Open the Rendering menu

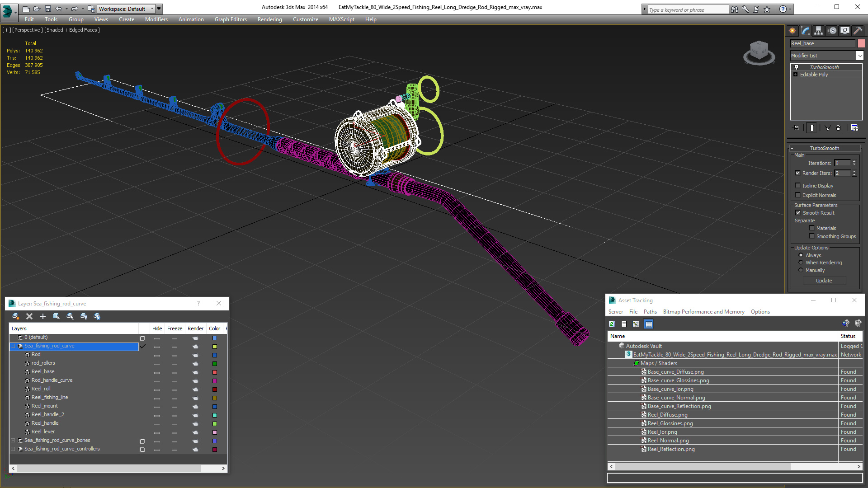tap(270, 19)
